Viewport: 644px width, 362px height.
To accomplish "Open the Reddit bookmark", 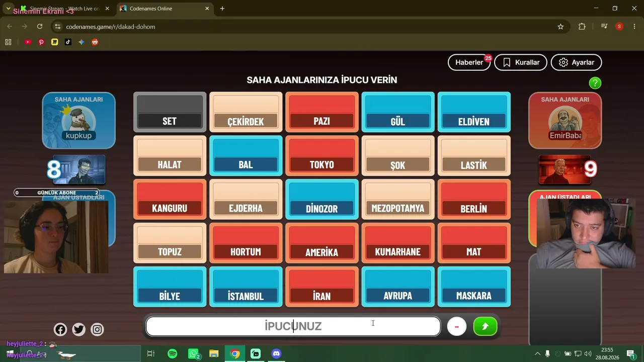I will pyautogui.click(x=95, y=42).
